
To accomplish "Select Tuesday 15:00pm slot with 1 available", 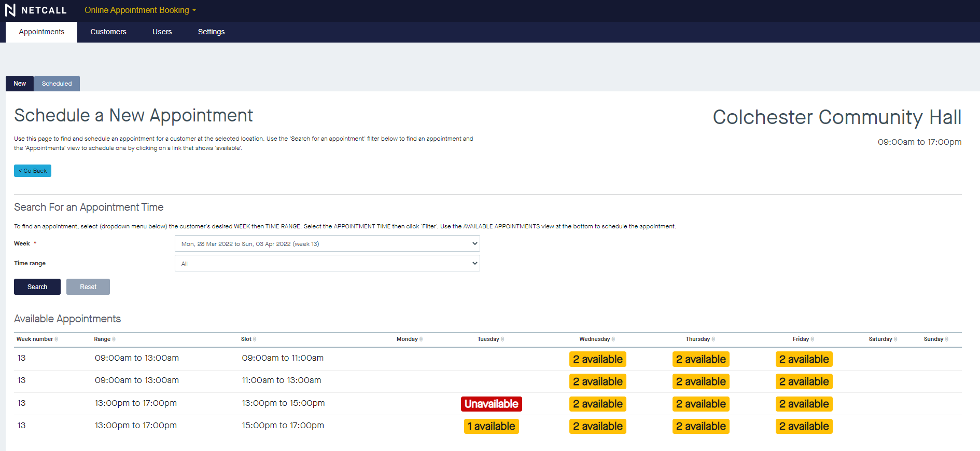I will pyautogui.click(x=491, y=427).
